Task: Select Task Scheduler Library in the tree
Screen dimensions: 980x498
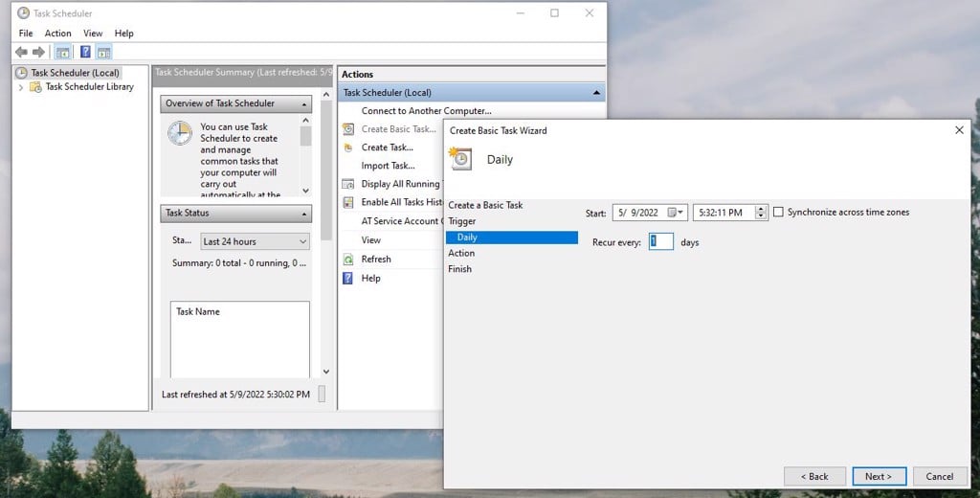Action: (x=89, y=87)
